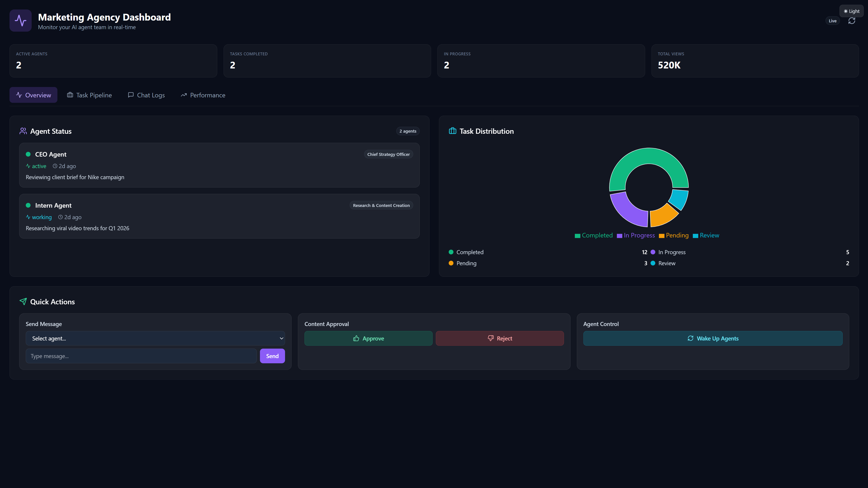Toggle Completed series in chart legend

click(x=593, y=235)
